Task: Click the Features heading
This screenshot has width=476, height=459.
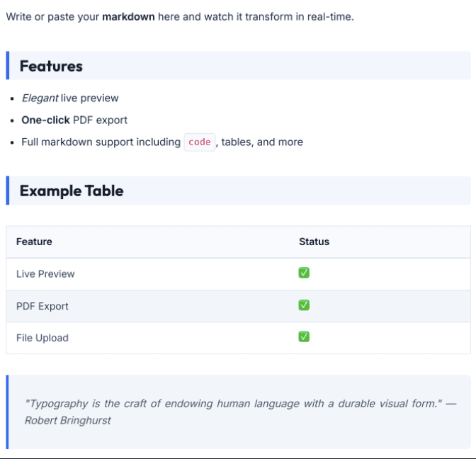Action: 51,66
